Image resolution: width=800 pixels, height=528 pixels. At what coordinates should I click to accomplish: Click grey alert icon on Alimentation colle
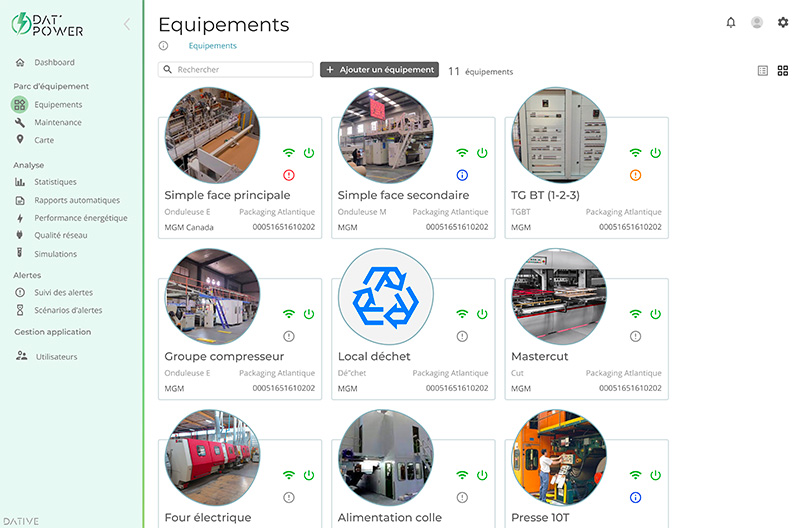pyautogui.click(x=462, y=497)
